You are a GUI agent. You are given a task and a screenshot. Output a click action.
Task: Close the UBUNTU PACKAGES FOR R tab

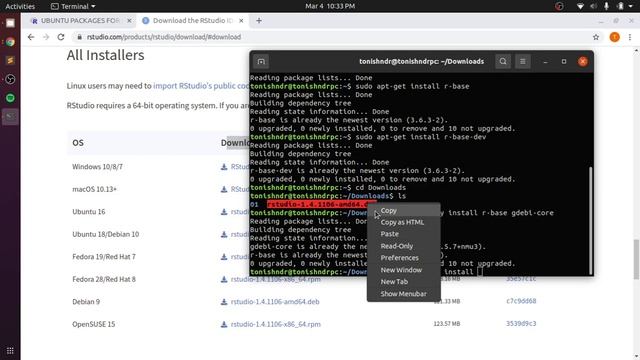(x=129, y=20)
